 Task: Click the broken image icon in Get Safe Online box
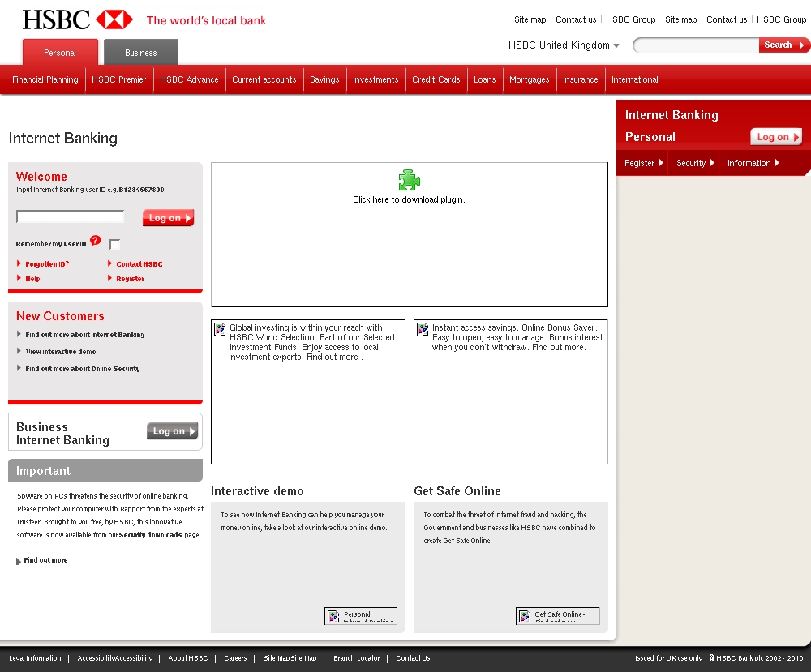click(x=525, y=615)
